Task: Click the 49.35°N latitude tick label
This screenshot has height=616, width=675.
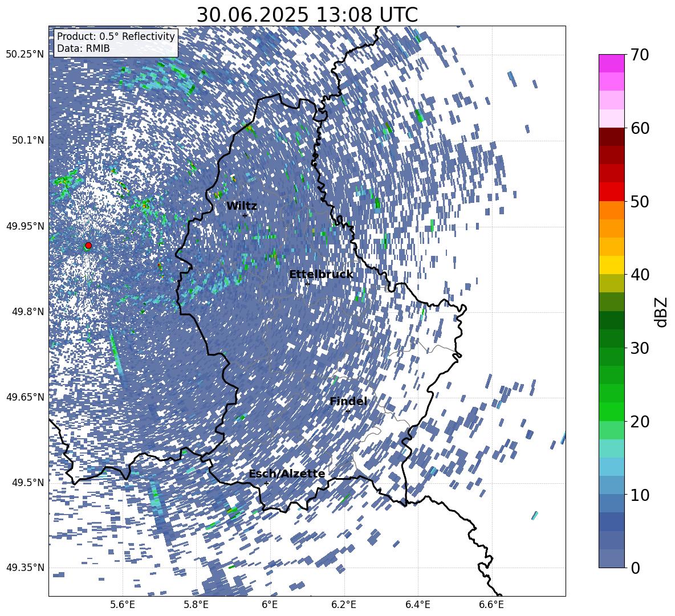Action: (25, 568)
